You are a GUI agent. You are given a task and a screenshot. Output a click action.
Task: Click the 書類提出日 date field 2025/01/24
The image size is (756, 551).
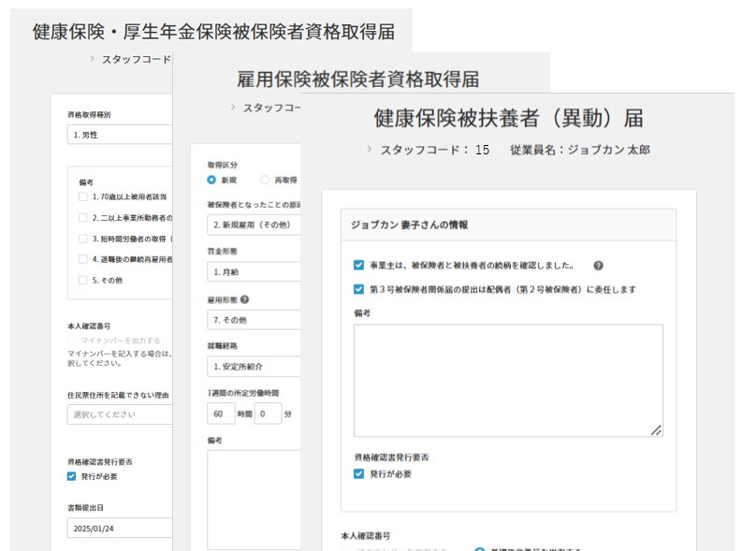(120, 529)
